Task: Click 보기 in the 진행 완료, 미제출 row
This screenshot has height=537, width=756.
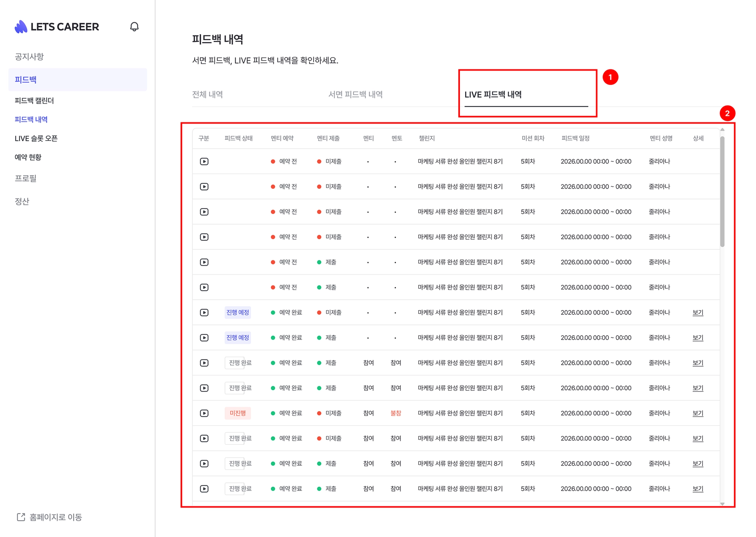Action: click(x=698, y=438)
